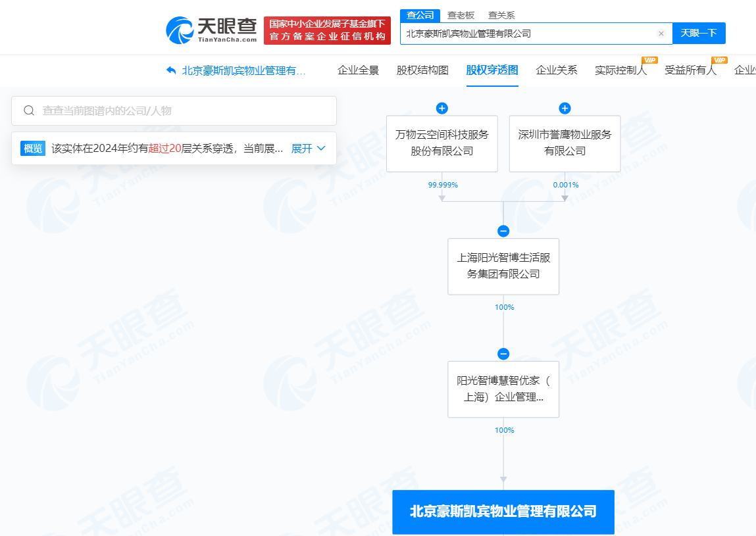Screen dimensions: 756x536
Task: Click magnifier icon in graph search box
Action: pyautogui.click(x=28, y=110)
